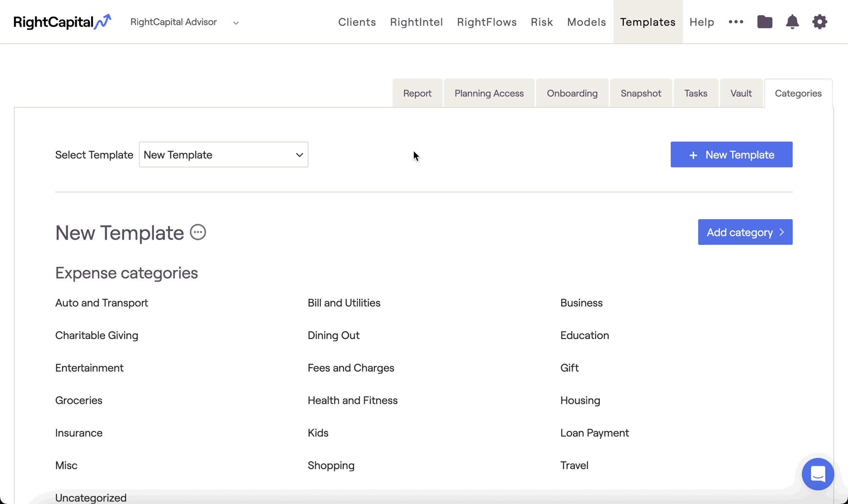Viewport: 848px width, 504px height.
Task: Select the Entertainment category
Action: tap(89, 368)
